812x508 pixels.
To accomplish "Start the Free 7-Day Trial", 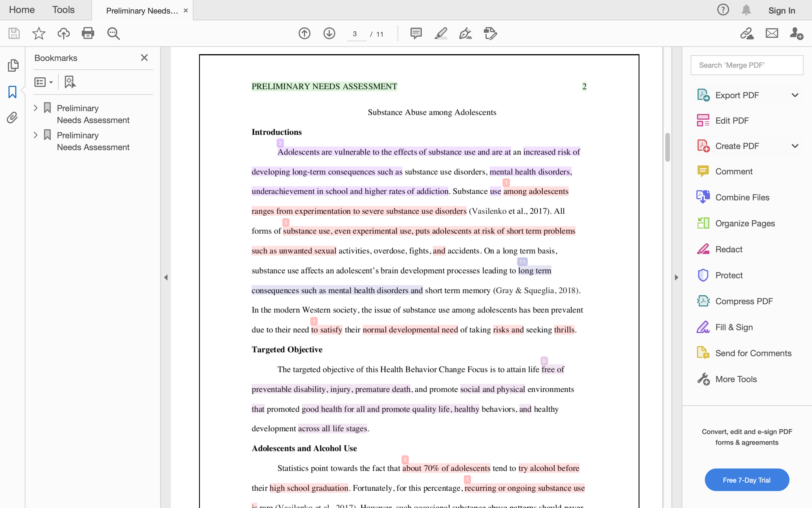I will [747, 480].
